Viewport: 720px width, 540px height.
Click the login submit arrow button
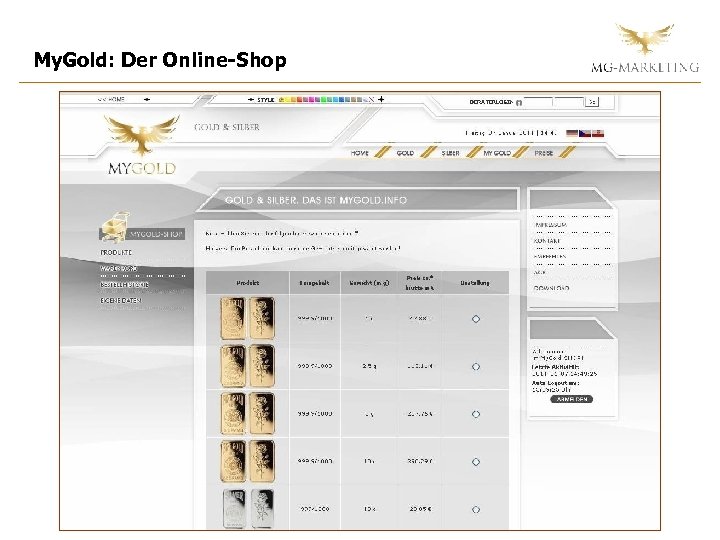point(592,102)
